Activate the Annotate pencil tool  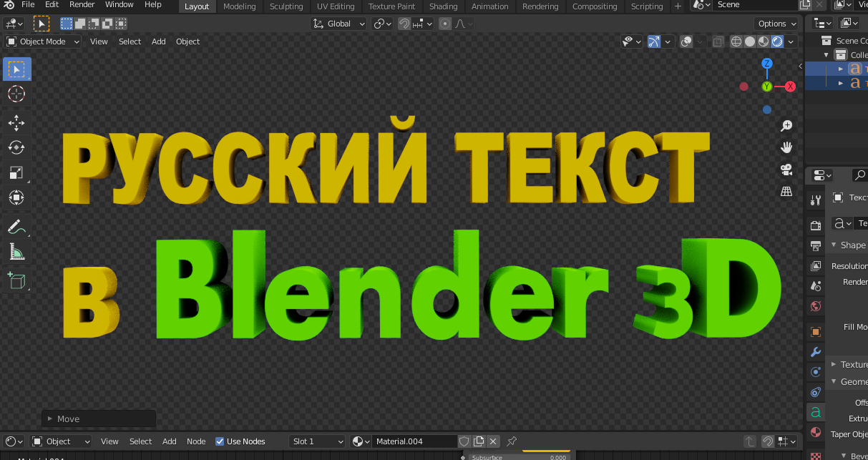(16, 227)
